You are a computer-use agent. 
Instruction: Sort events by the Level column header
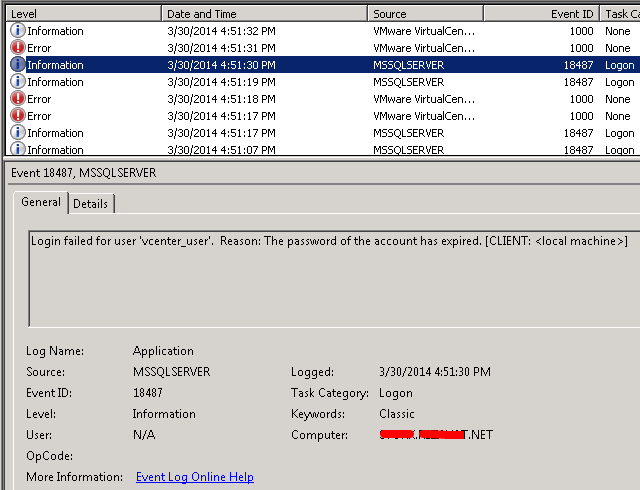click(80, 14)
